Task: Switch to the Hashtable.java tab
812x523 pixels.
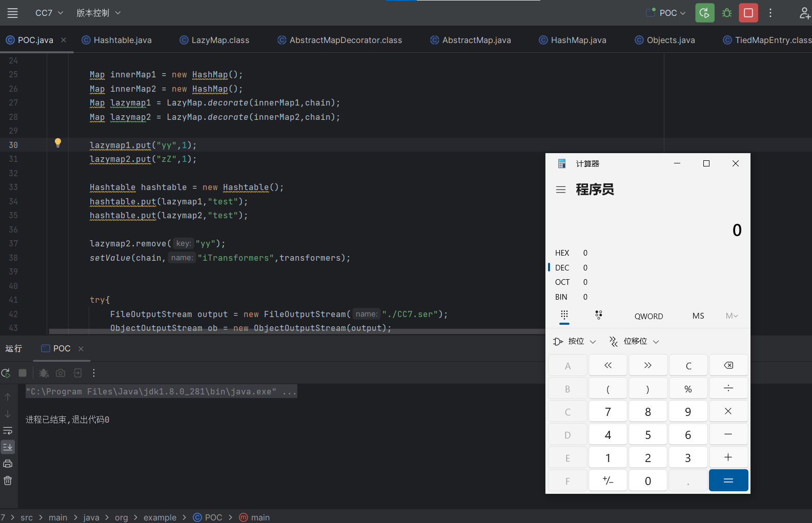Action: click(117, 40)
